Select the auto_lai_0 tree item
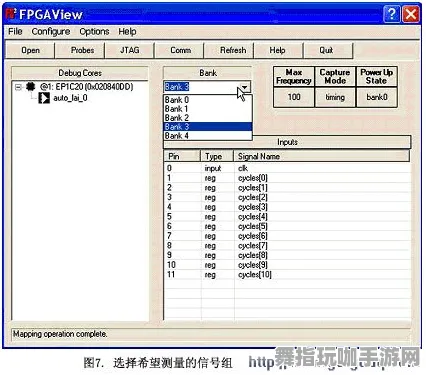426x375 pixels. [x=70, y=98]
